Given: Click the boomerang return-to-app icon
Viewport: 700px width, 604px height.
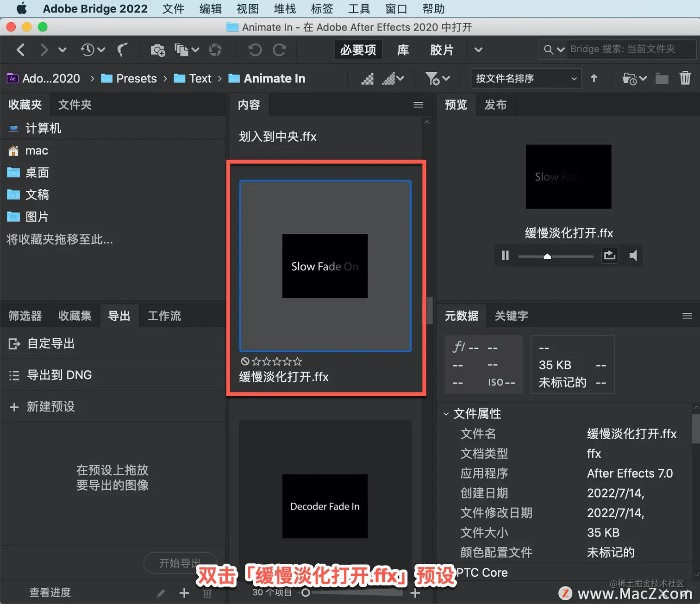Looking at the screenshot, I should [122, 50].
